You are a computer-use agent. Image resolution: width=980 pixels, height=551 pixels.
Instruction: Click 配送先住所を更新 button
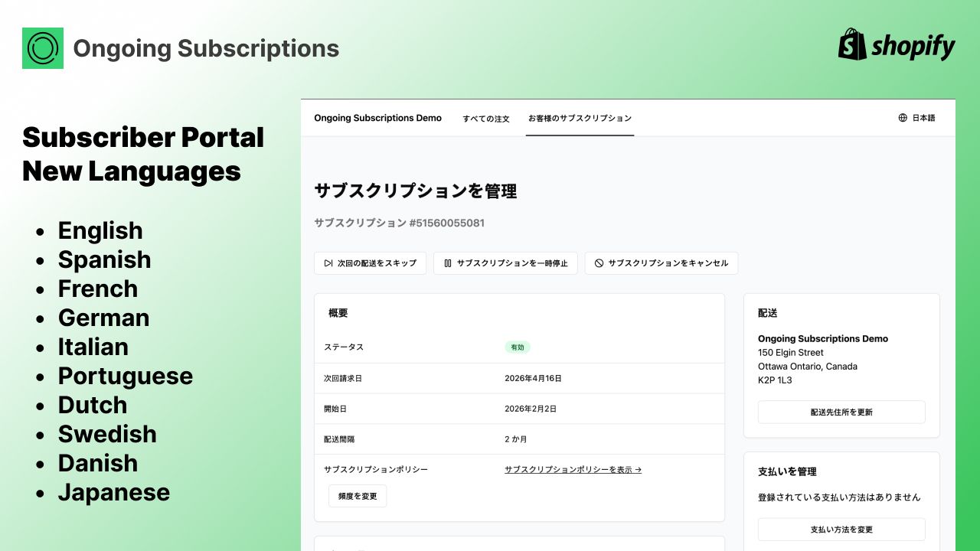click(x=841, y=412)
